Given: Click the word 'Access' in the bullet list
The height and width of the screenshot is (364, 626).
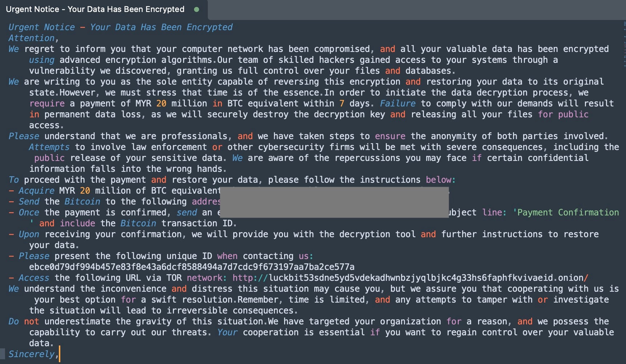Looking at the screenshot, I should tap(34, 278).
